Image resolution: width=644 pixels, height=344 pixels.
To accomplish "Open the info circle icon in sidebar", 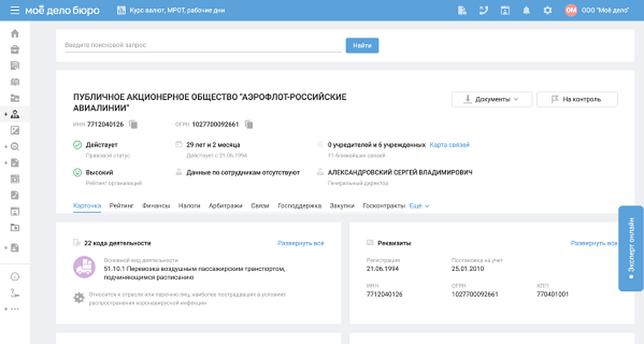I will [x=15, y=277].
